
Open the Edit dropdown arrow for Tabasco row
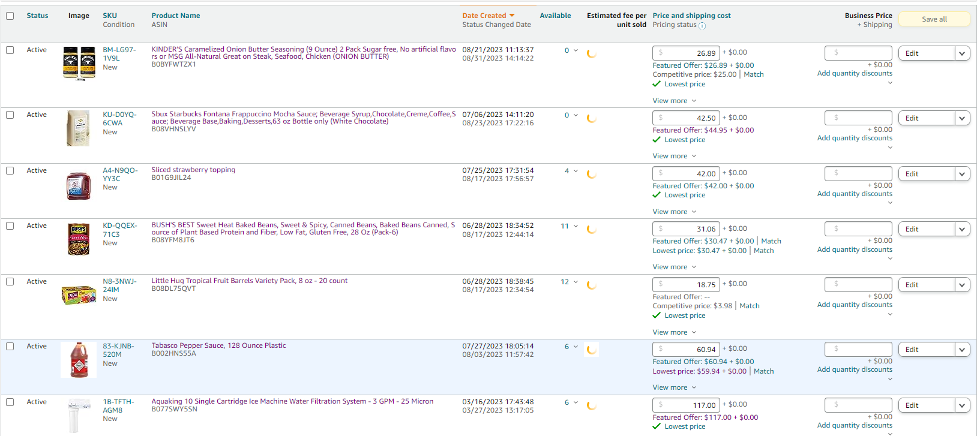pyautogui.click(x=962, y=350)
